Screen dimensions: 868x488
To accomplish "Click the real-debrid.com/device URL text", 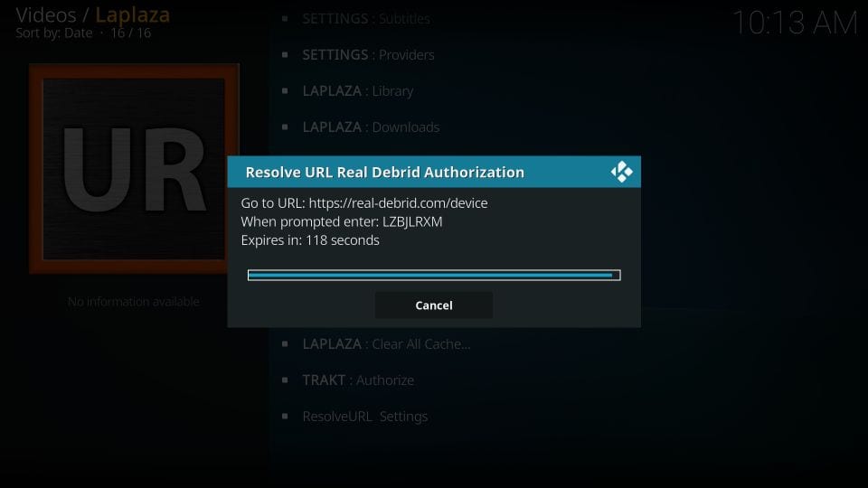I will (x=398, y=203).
